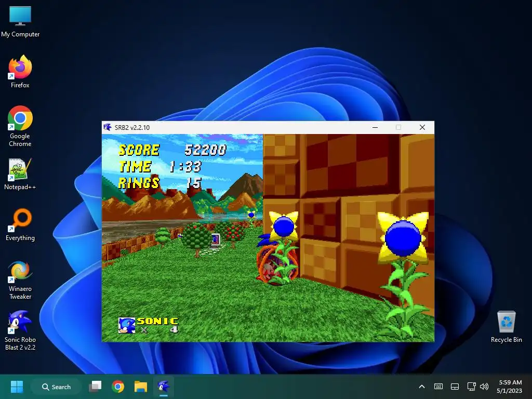Select the Everything search desktop shortcut
This screenshot has height=399, width=532.
tap(20, 224)
